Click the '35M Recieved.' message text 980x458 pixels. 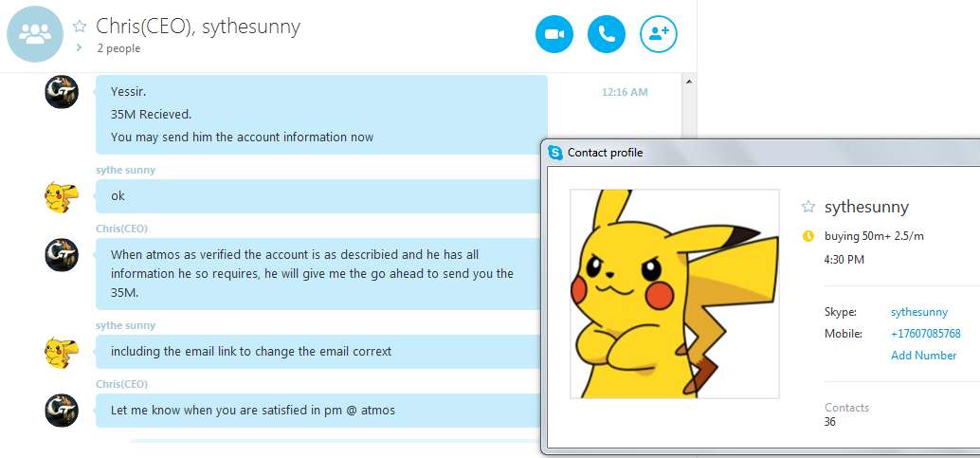[152, 114]
